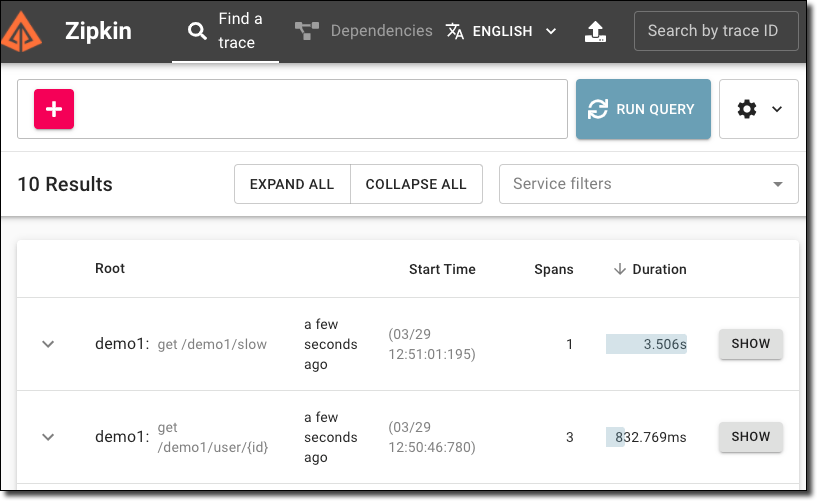Click the language translate icon
Viewport: 817px width, 501px height.
click(455, 31)
